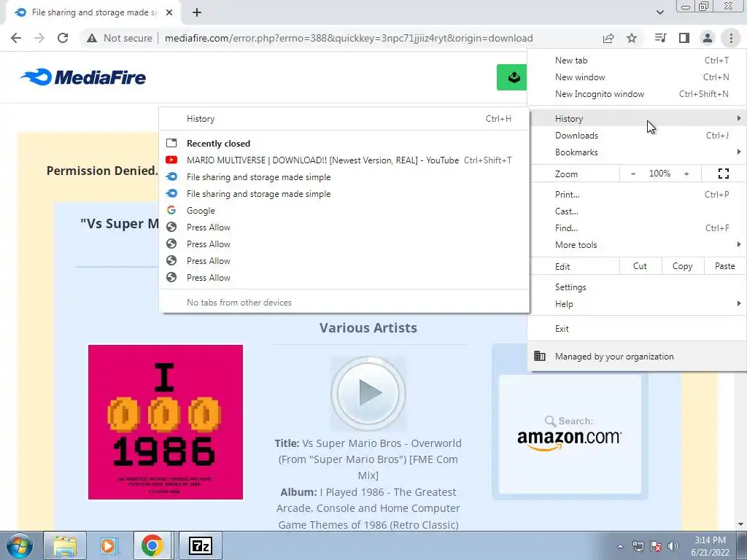
Task: Reopen the second File sharing and storage entry
Action: (x=344, y=194)
